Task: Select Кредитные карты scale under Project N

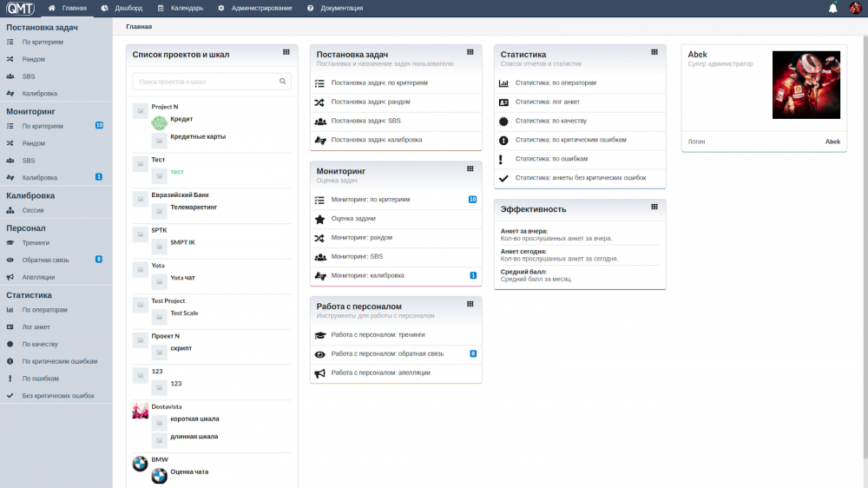Action: click(198, 136)
